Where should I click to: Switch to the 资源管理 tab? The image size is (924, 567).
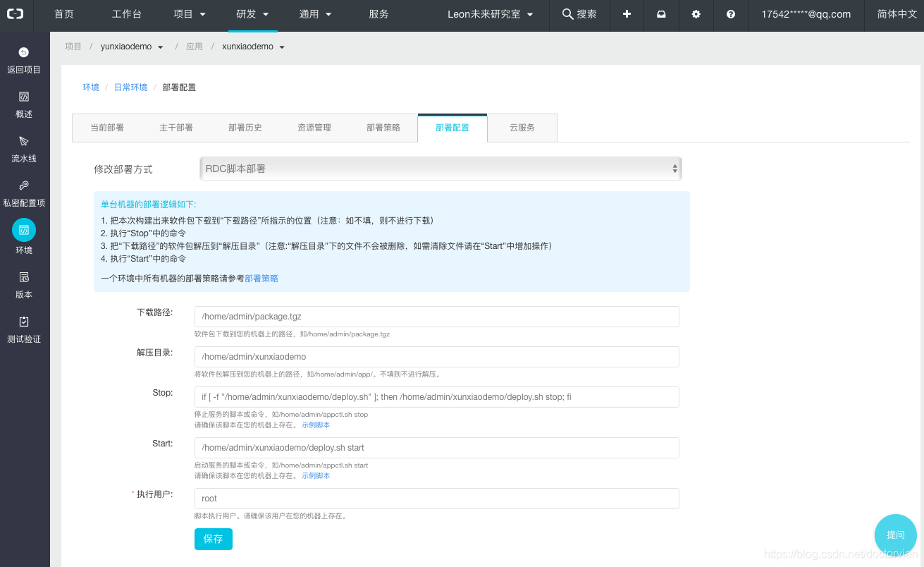[x=314, y=128]
